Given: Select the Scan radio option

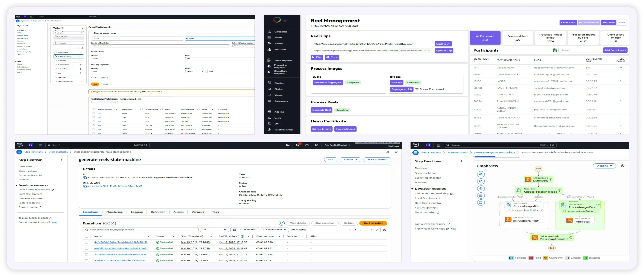Looking at the screenshot, I should 94,39.
